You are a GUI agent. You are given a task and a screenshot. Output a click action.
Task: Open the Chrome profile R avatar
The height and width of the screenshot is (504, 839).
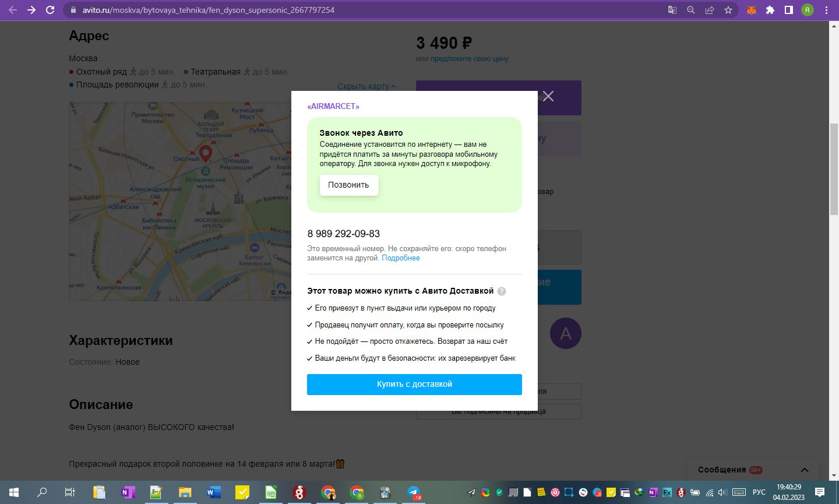[x=808, y=10]
